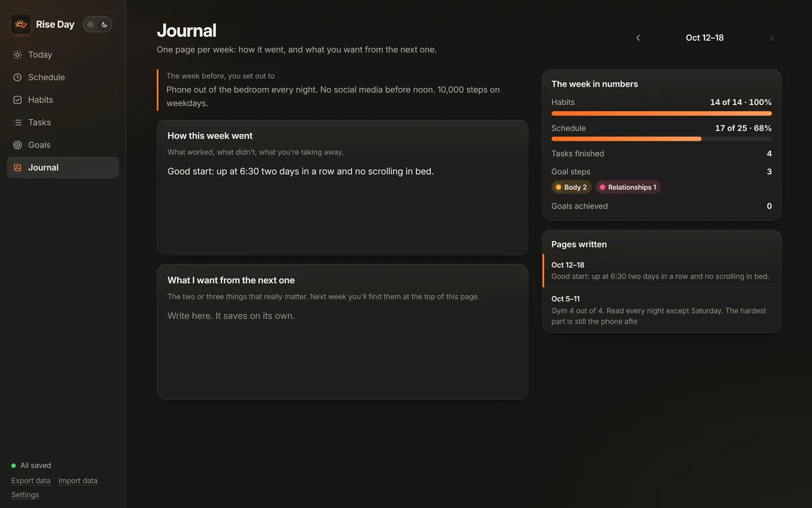812x508 pixels.
Task: Click the 14 of 14 · 100% value
Action: coord(741,102)
